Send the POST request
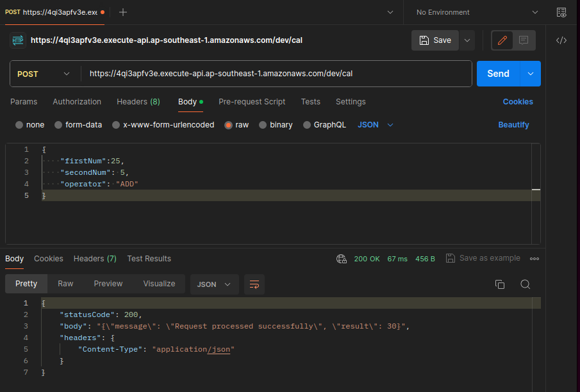580x392 pixels. [498, 74]
